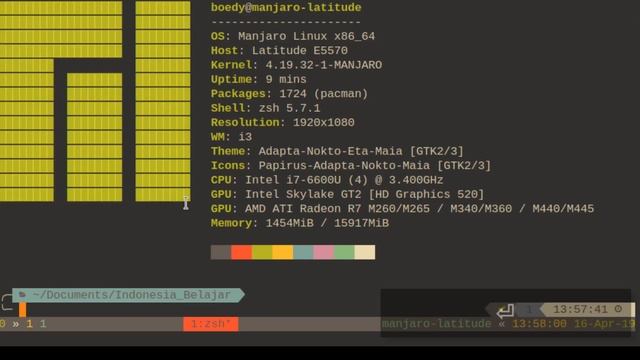Select the 1:zsh* tmux window tab

click(211, 324)
